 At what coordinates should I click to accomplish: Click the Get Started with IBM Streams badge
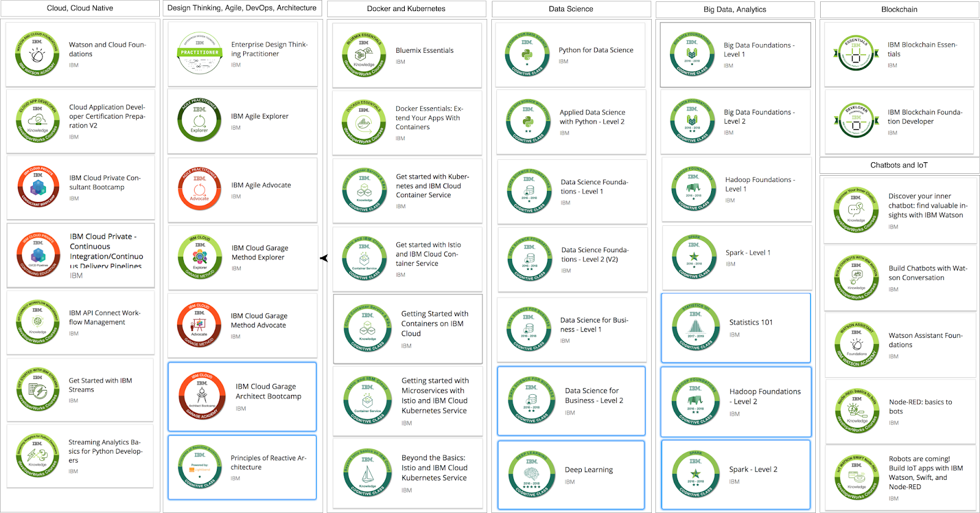pyautogui.click(x=37, y=389)
